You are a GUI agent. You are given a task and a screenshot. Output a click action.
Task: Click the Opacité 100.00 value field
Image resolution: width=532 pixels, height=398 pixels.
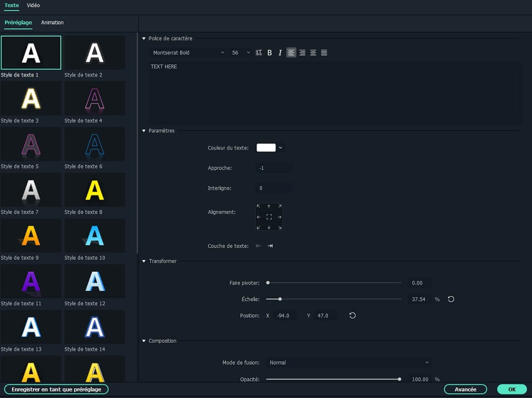[x=421, y=379]
